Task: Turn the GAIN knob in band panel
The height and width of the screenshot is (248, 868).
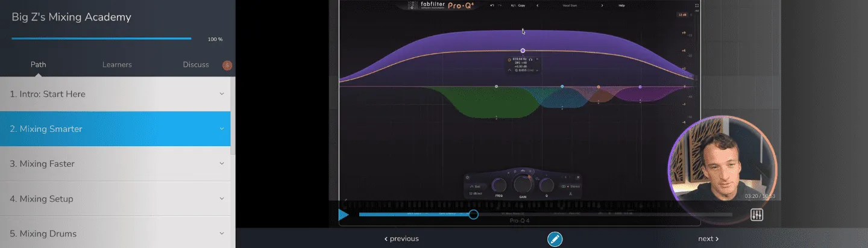Action: pos(523,184)
